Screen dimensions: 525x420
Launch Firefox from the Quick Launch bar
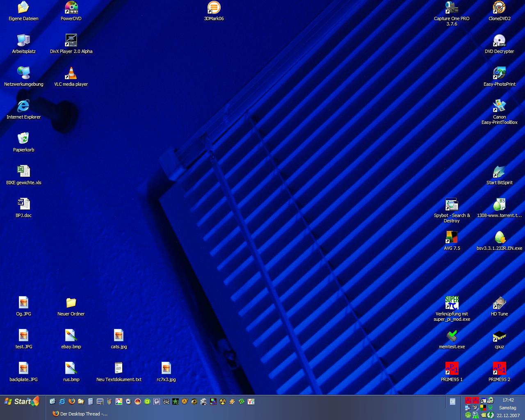tap(71, 402)
